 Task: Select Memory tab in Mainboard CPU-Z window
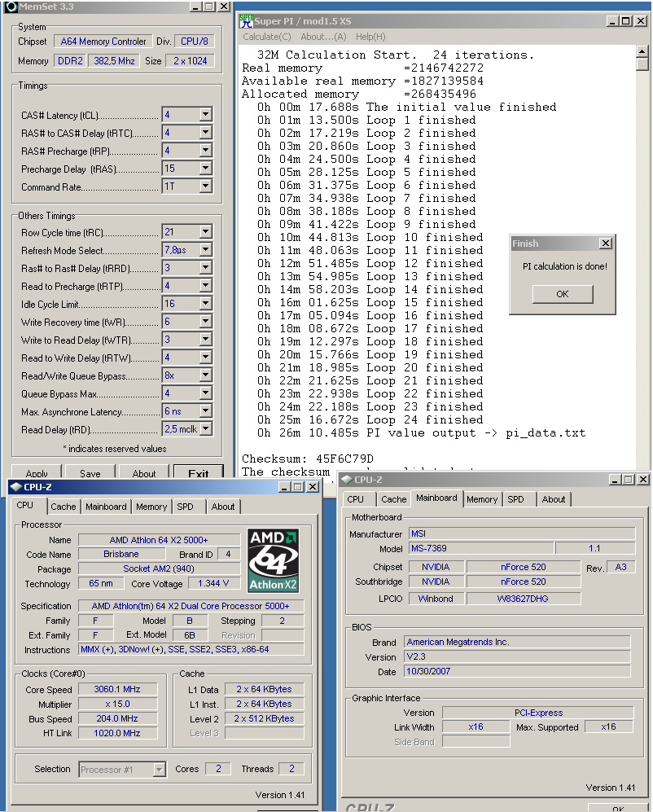tap(482, 499)
